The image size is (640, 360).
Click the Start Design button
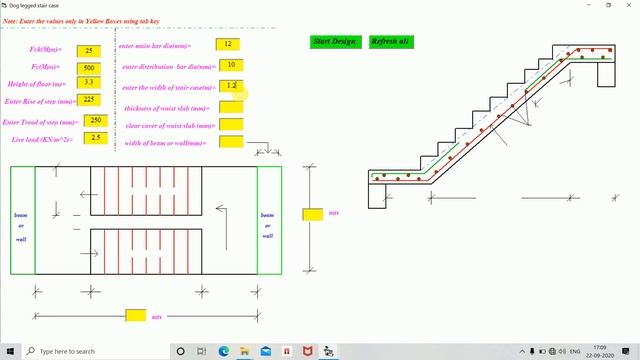tap(336, 42)
